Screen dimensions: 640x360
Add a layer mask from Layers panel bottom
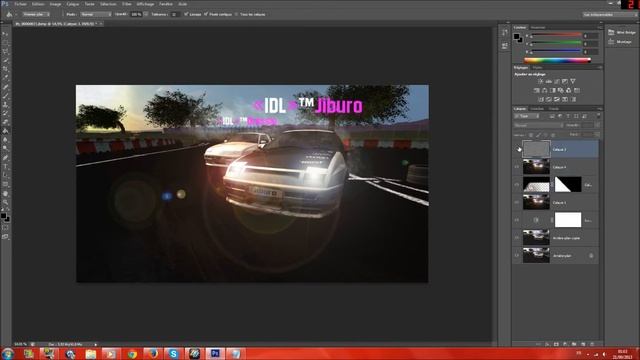click(x=556, y=344)
